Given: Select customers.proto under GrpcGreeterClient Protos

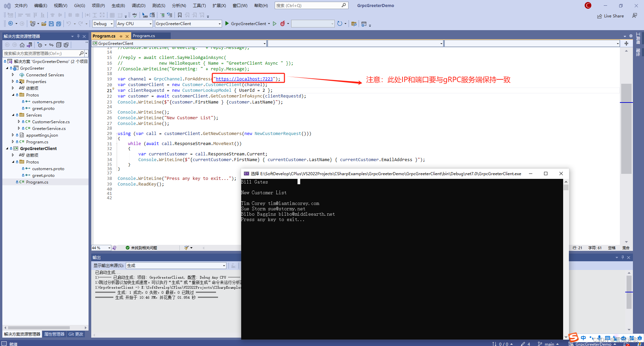Looking at the screenshot, I should pyautogui.click(x=48, y=168).
